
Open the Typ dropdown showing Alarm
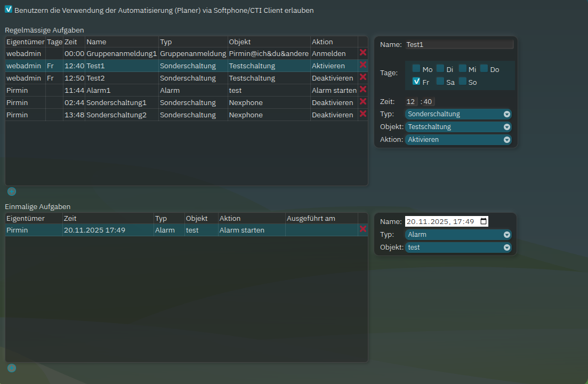click(458, 235)
